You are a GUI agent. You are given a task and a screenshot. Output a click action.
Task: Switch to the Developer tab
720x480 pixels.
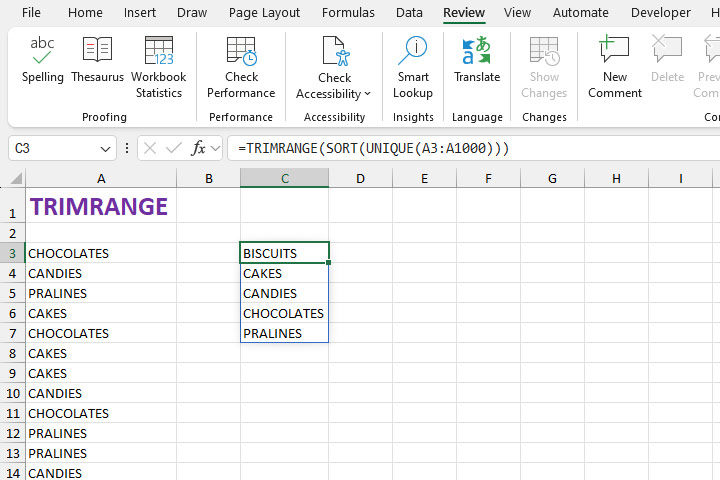[660, 13]
